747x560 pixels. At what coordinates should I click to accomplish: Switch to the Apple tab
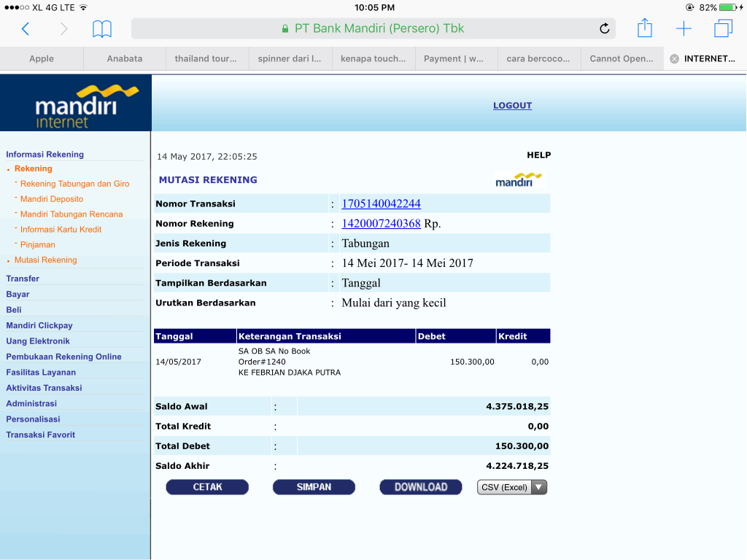pyautogui.click(x=42, y=58)
